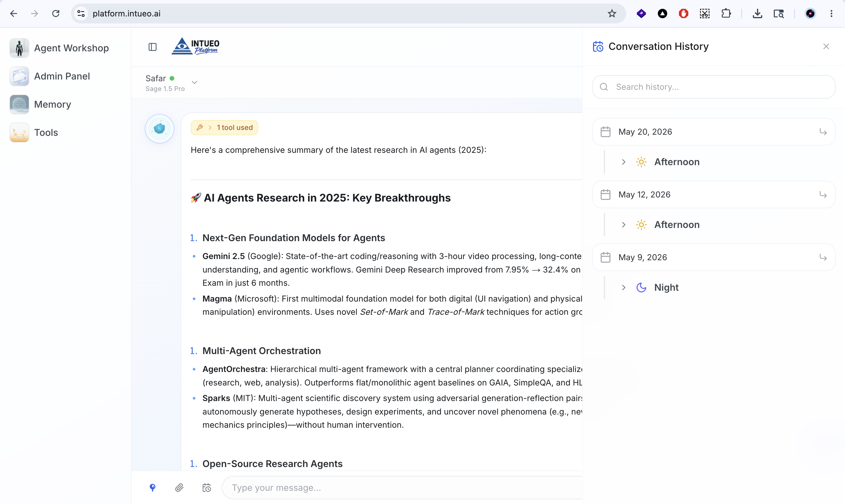The height and width of the screenshot is (504, 845).
Task: Select the May 9, 2026 history entry
Action: click(x=714, y=258)
